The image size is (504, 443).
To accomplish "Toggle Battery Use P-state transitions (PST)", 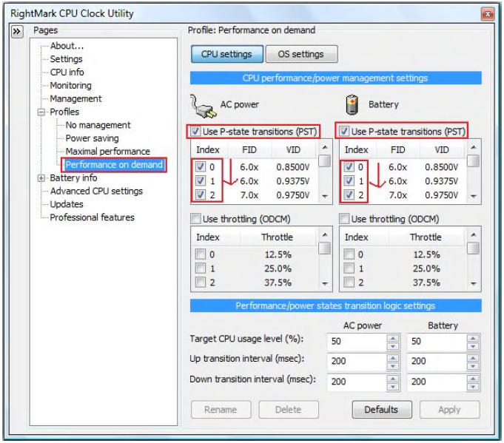I will click(x=344, y=132).
